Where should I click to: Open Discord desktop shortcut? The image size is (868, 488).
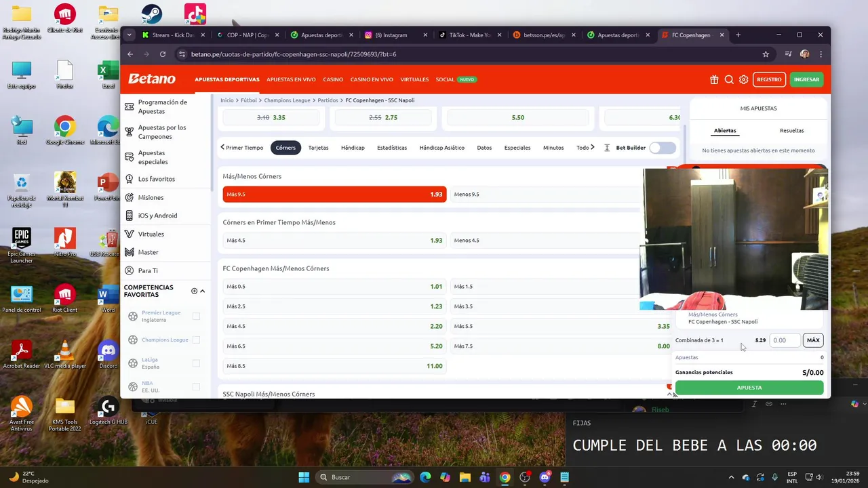click(x=108, y=355)
